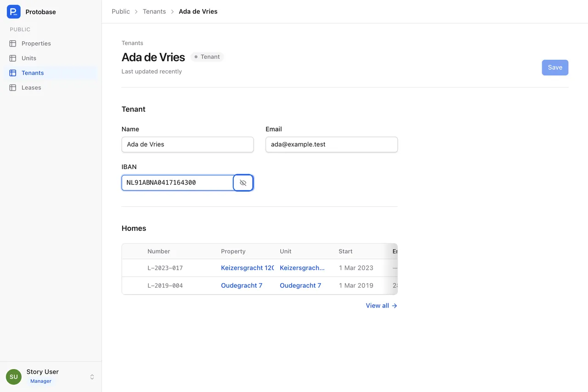The height and width of the screenshot is (392, 588).
Task: Click the Protobase logo icon
Action: [x=14, y=12]
